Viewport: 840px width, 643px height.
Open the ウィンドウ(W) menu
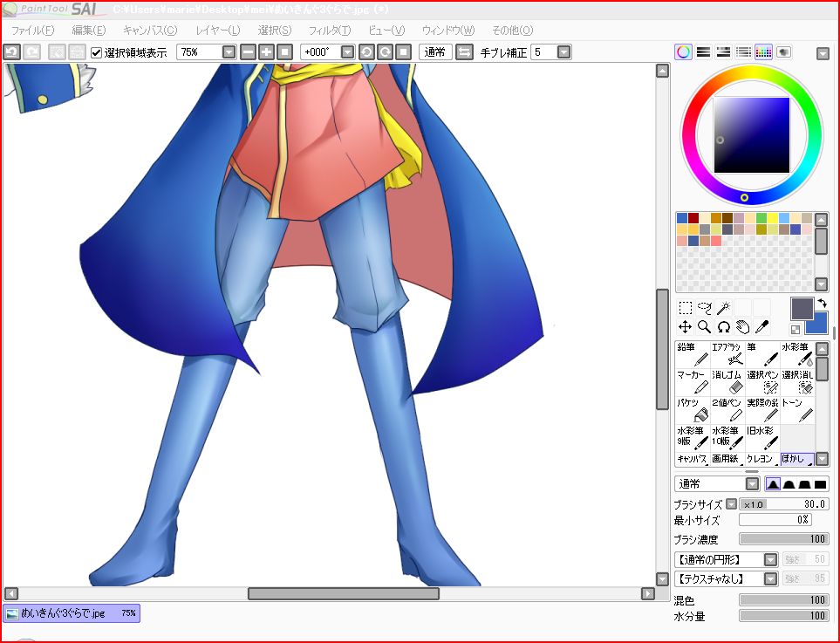tap(448, 31)
